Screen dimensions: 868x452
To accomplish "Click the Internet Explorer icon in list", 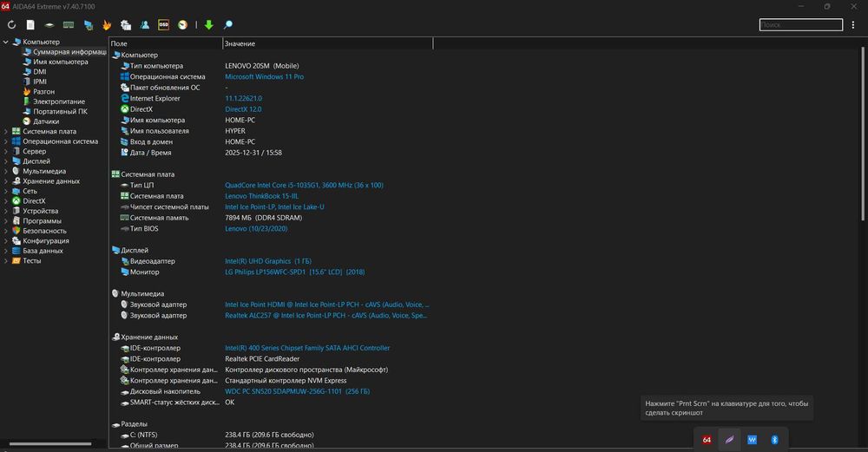I will coord(124,99).
